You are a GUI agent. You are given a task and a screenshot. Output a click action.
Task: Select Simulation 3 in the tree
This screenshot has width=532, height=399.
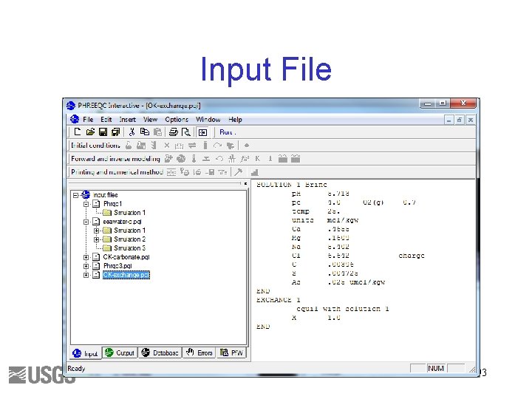click(129, 248)
